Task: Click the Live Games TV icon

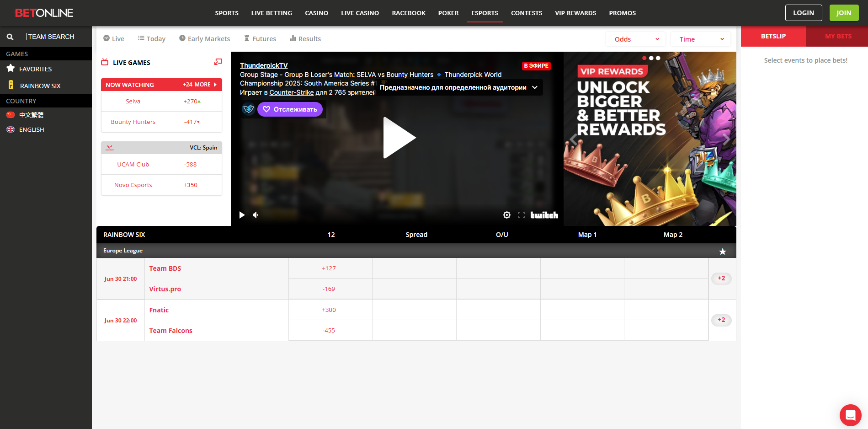Action: point(105,62)
